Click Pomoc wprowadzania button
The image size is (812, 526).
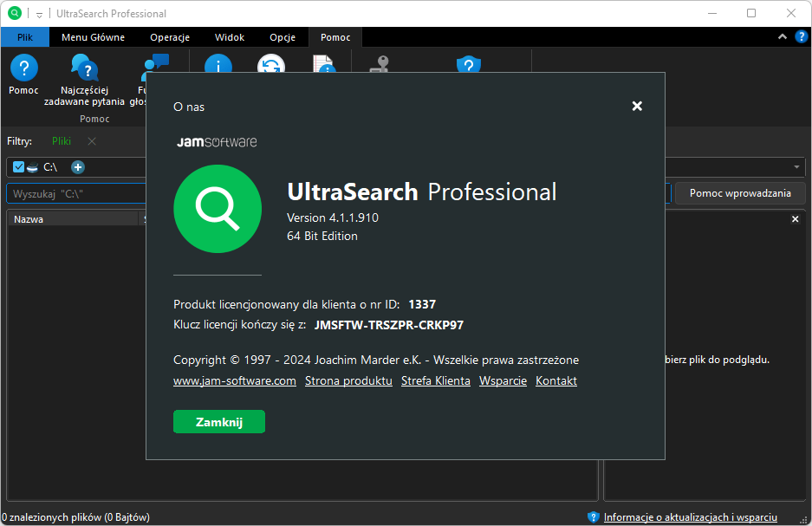click(x=740, y=193)
